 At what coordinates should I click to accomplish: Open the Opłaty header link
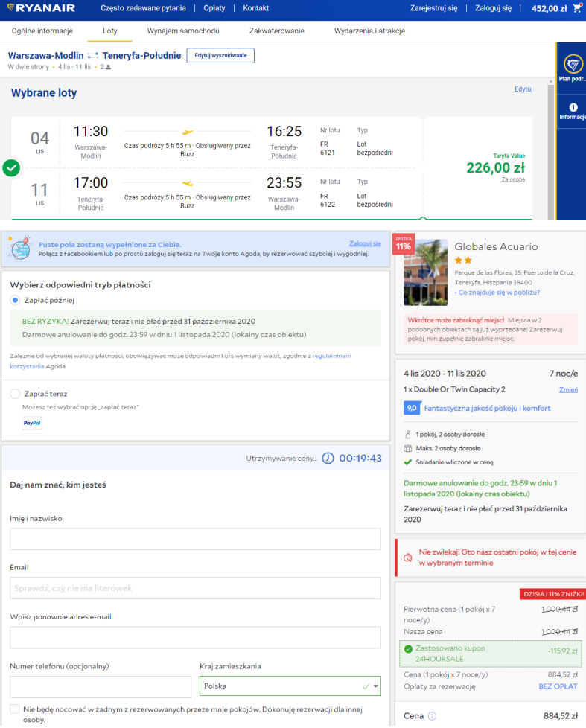click(214, 8)
